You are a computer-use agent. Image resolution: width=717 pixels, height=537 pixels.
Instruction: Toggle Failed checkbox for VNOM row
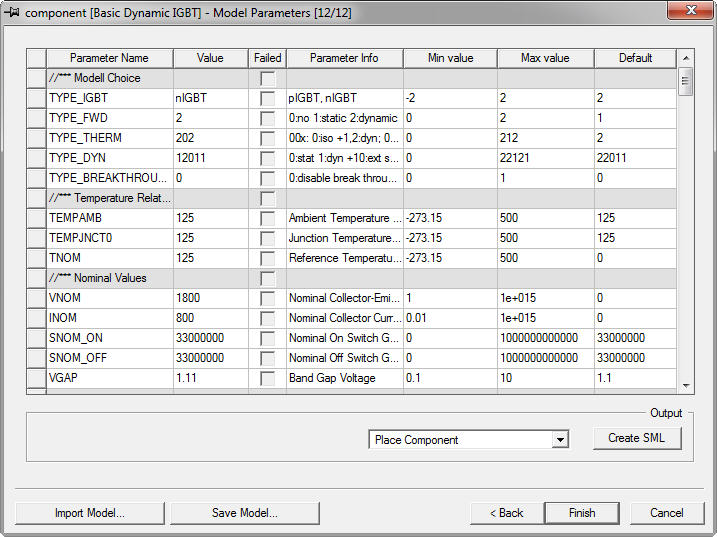[267, 298]
